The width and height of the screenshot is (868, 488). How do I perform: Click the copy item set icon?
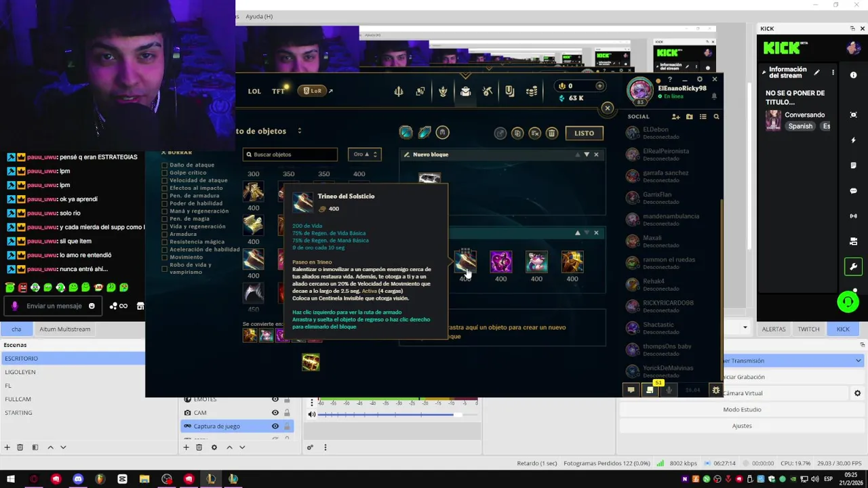pos(517,133)
